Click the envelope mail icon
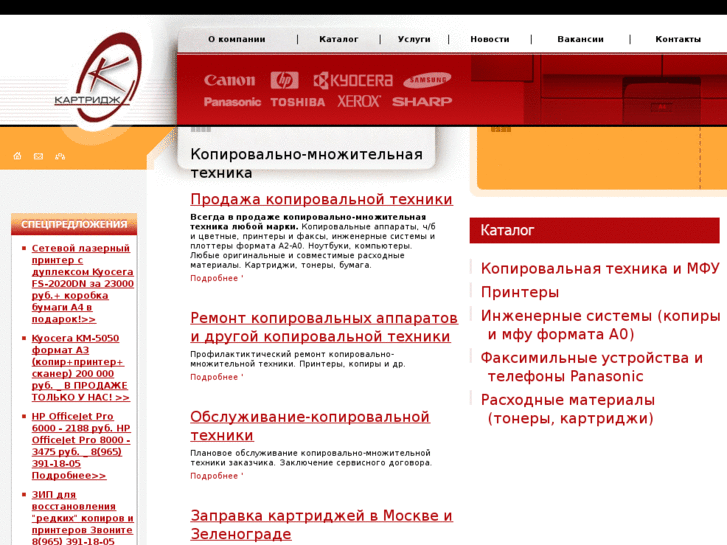This screenshot has height=545, width=727. [x=38, y=156]
